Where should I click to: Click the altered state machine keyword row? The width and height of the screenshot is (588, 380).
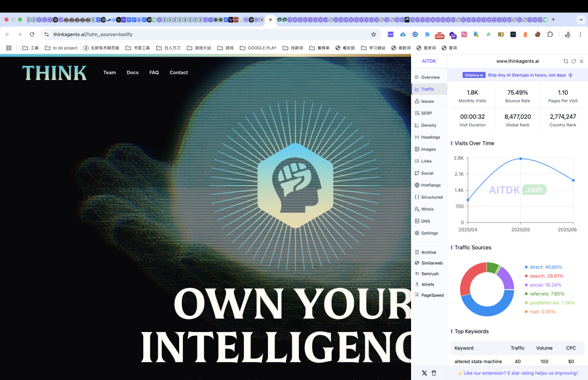point(518,361)
